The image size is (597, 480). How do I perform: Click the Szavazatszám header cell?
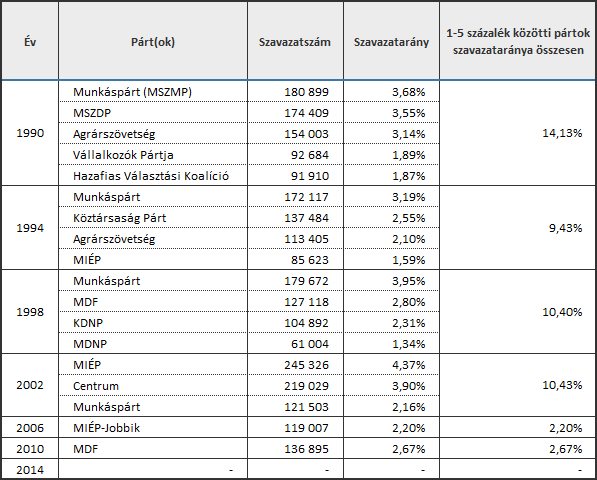coord(295,41)
